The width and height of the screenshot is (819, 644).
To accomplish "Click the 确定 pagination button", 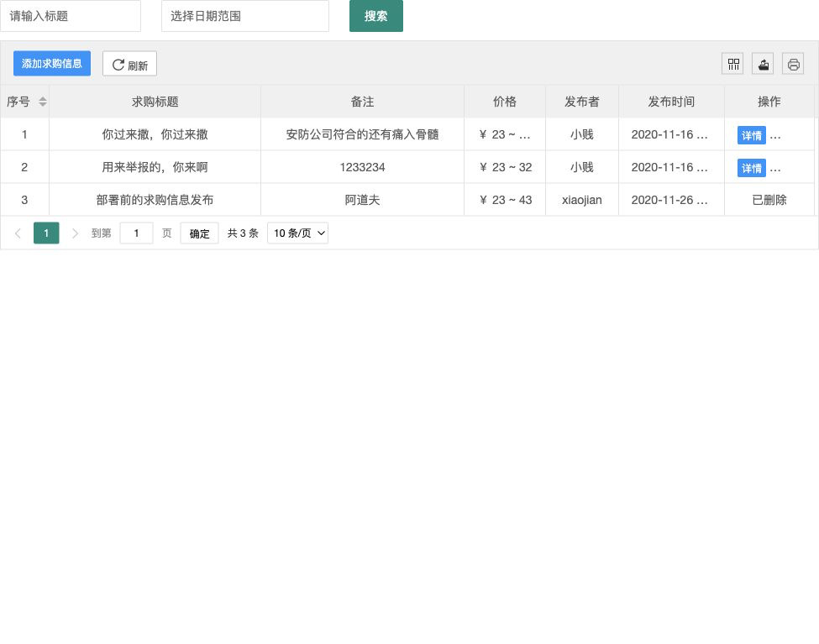I will click(x=200, y=233).
